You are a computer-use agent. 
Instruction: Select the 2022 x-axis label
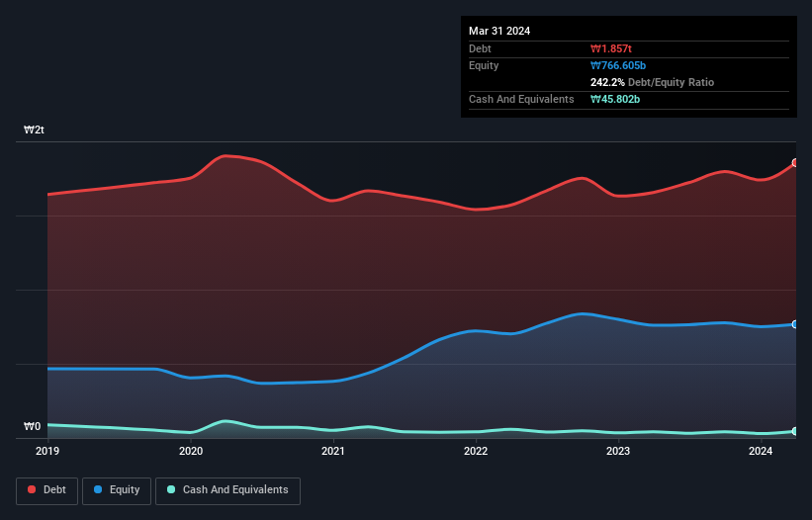tap(476, 451)
